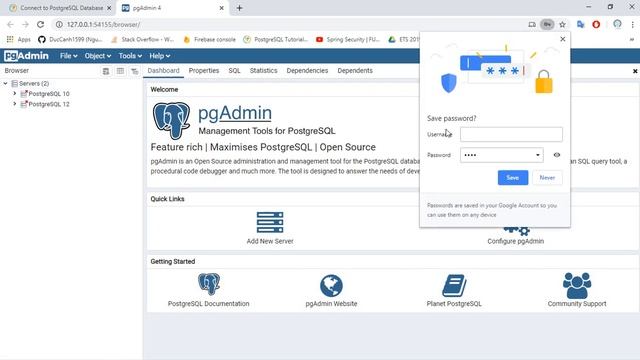Switch to the Properties tab
The height and width of the screenshot is (360, 640).
[204, 71]
